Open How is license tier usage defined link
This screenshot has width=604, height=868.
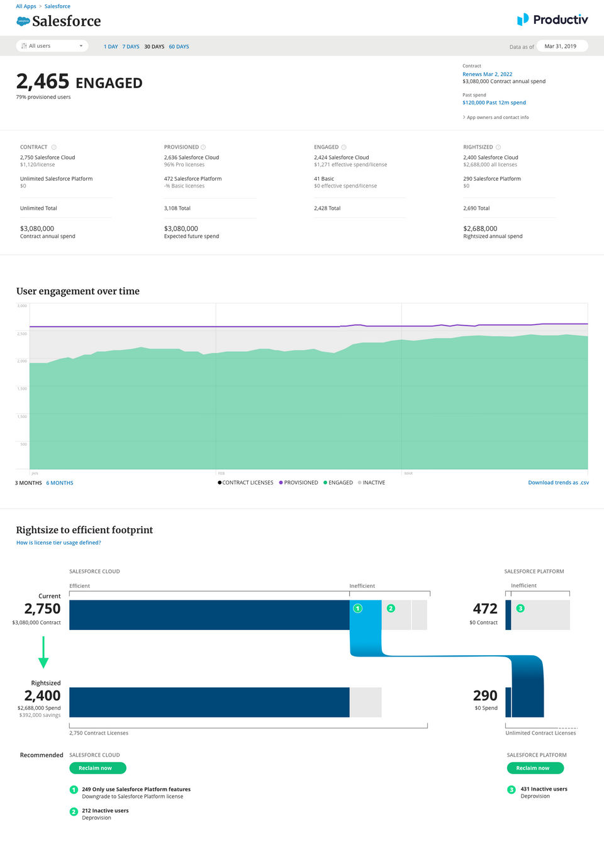[x=59, y=543]
